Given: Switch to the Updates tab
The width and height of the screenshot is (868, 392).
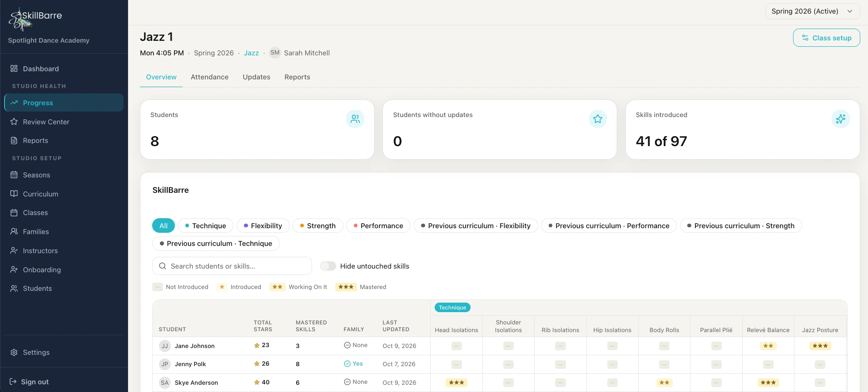Looking at the screenshot, I should 257,77.
